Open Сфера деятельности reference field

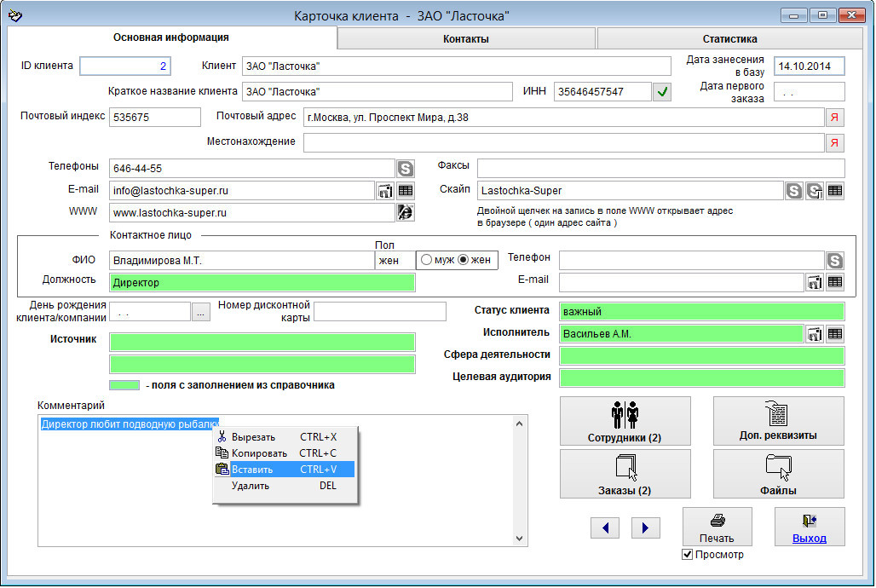point(701,355)
